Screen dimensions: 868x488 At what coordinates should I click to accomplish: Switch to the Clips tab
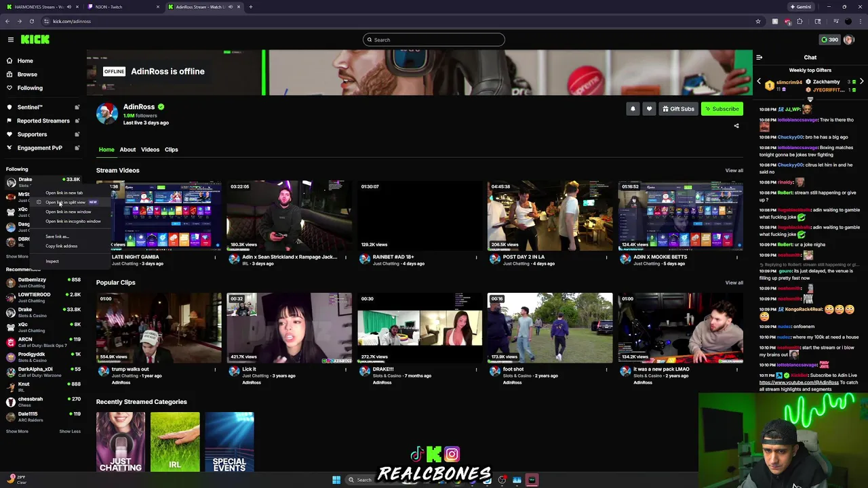pyautogui.click(x=171, y=149)
